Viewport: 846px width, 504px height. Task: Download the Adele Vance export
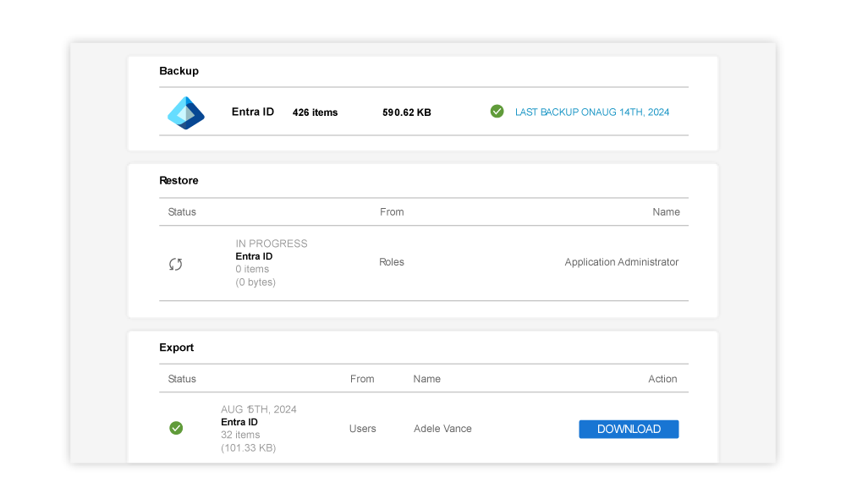629,429
